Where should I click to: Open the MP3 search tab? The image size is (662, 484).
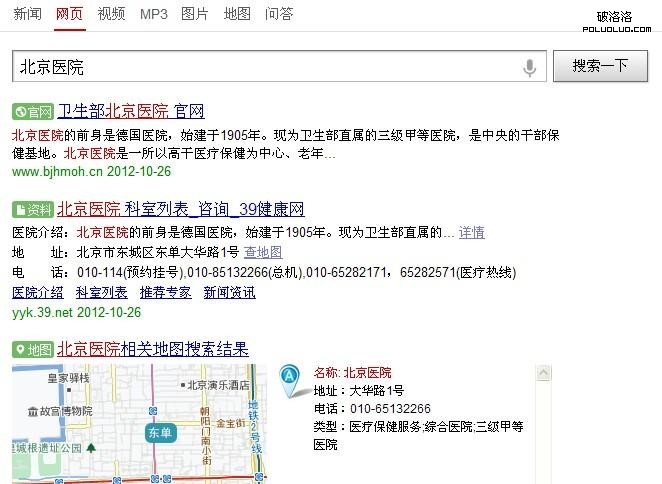(x=153, y=14)
